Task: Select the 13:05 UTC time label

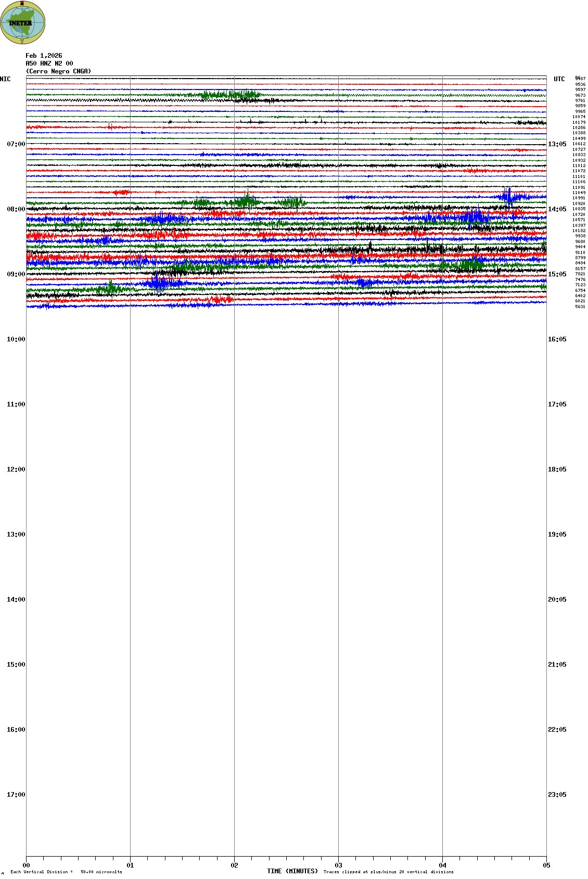Action: (x=557, y=144)
